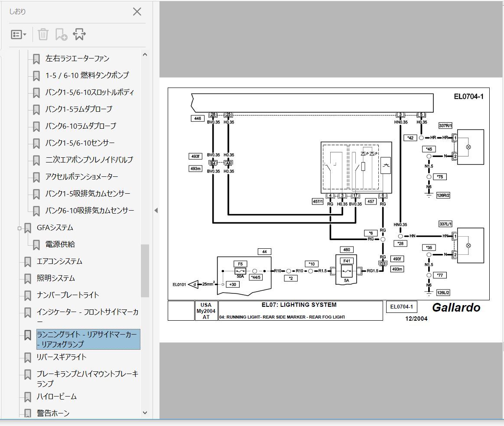The width and height of the screenshot is (504, 426).
Task: Click the bookmark icon beside リバースギアライト
Action: [28, 358]
